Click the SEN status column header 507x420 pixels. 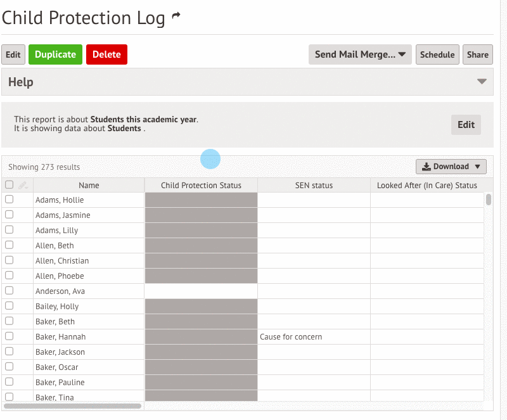coord(314,185)
